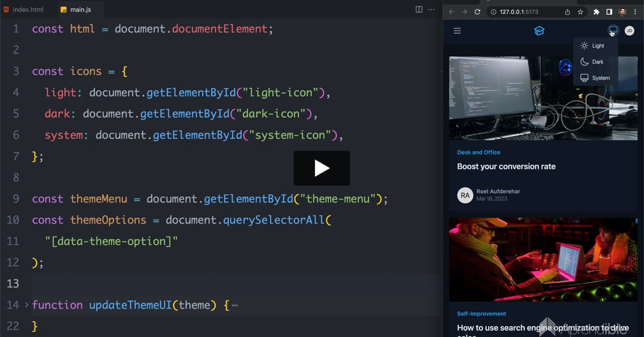
Task: Expand the folded updateThemeUI function
Action: pos(26,305)
